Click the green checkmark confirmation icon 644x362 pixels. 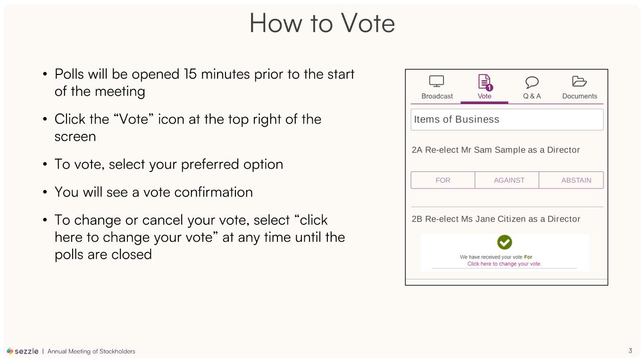[504, 242]
